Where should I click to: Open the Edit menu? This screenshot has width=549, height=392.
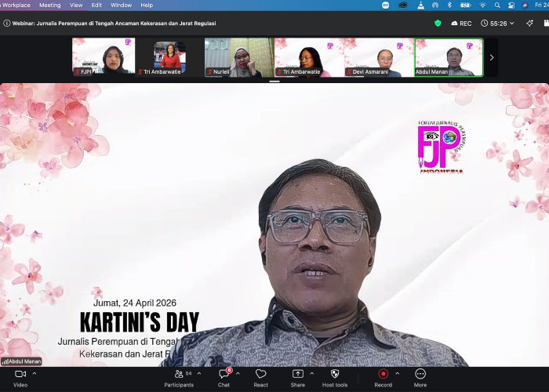point(96,5)
